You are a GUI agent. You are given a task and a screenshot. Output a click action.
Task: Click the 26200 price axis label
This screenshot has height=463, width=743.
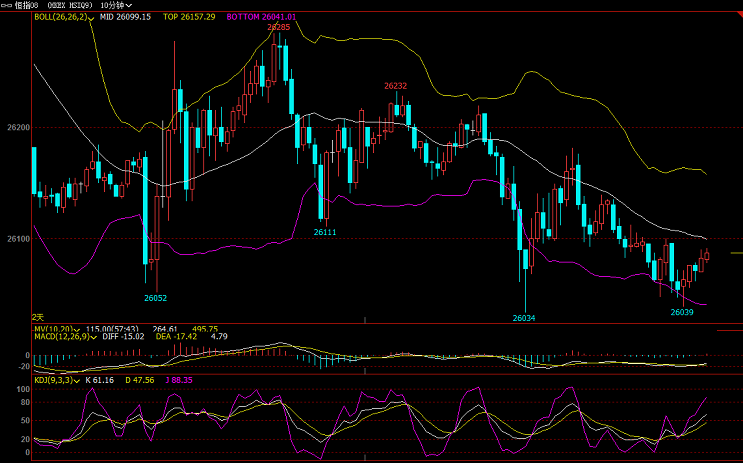coord(18,127)
